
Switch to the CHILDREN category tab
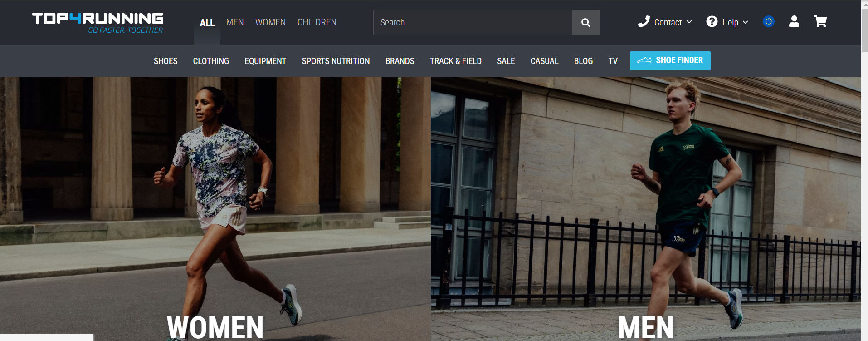tap(317, 22)
